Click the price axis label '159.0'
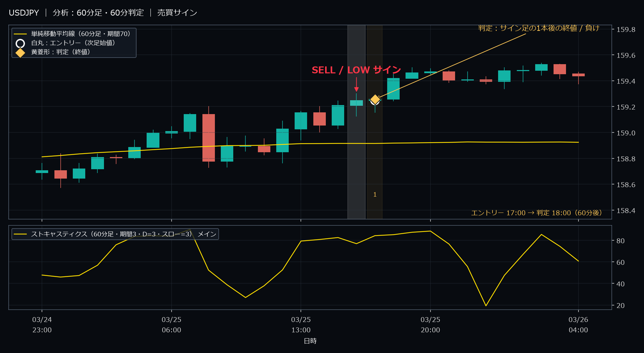The width and height of the screenshot is (644, 353). (x=626, y=133)
